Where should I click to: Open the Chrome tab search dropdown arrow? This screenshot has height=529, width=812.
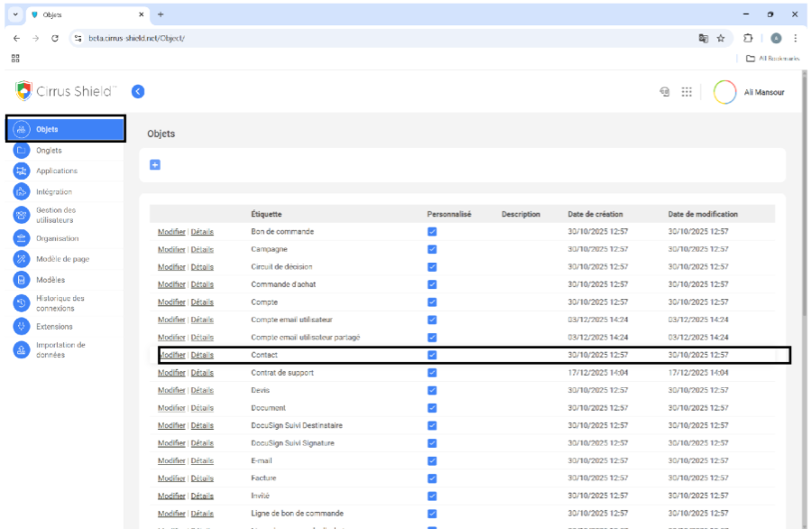point(15,14)
